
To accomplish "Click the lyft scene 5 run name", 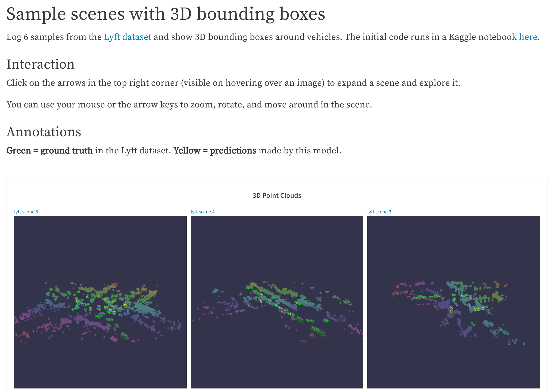I will 26,212.
